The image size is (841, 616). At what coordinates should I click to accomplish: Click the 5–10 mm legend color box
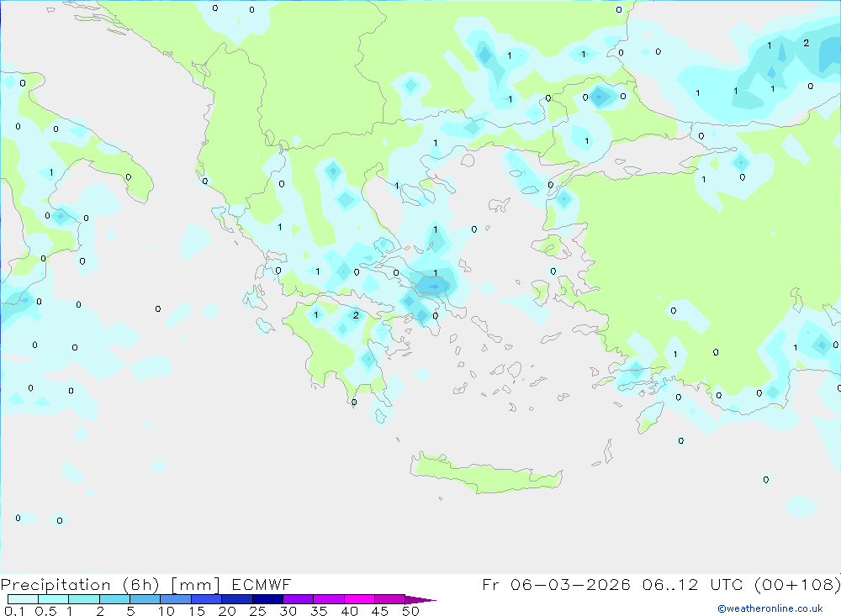coord(145,599)
